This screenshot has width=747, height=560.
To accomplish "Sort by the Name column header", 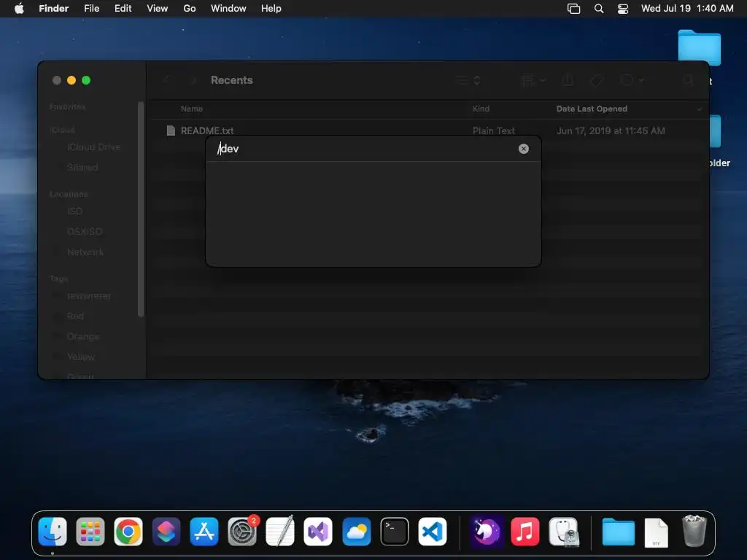I will coord(192,109).
